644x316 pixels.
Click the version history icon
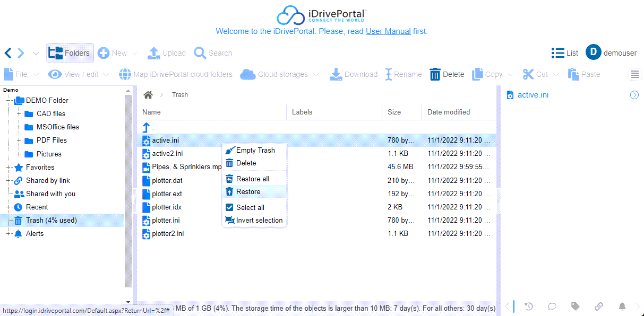pyautogui.click(x=529, y=306)
